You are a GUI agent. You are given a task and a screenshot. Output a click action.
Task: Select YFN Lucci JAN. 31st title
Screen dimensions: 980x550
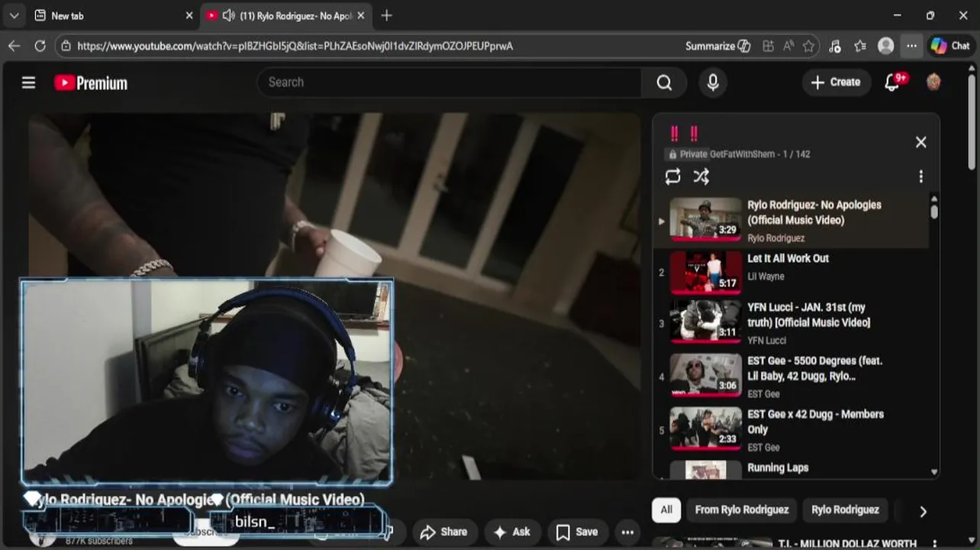[x=808, y=315]
